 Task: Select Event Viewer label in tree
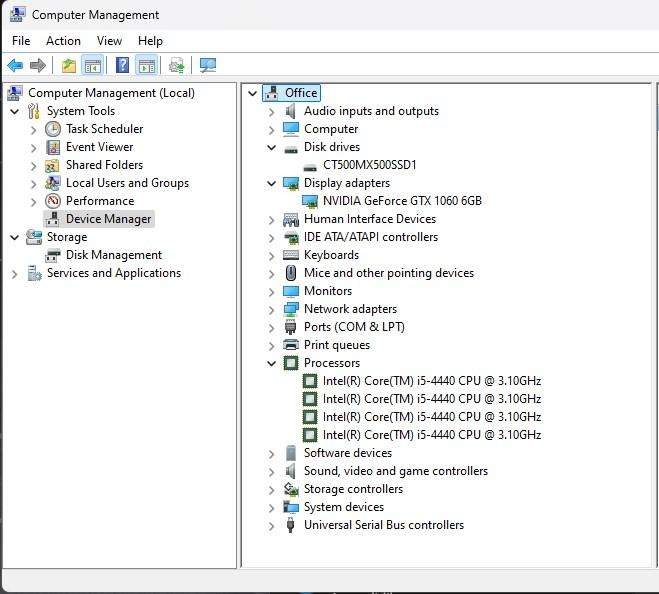(100, 147)
